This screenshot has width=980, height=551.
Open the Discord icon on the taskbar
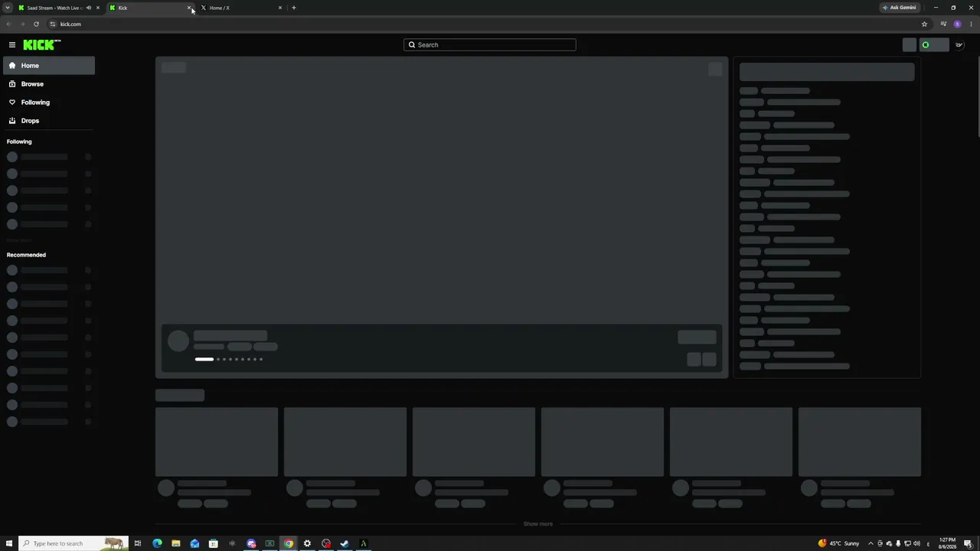coord(251,543)
